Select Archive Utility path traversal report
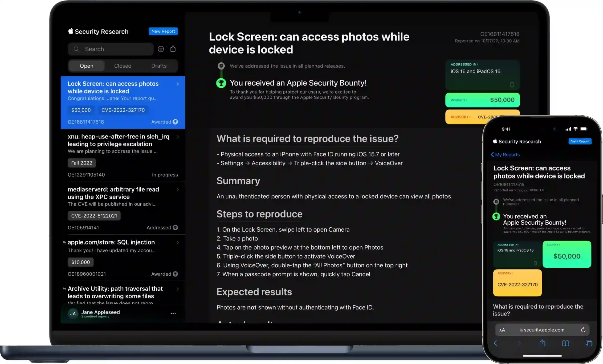Viewport: 603px width, 364px height. [x=123, y=293]
